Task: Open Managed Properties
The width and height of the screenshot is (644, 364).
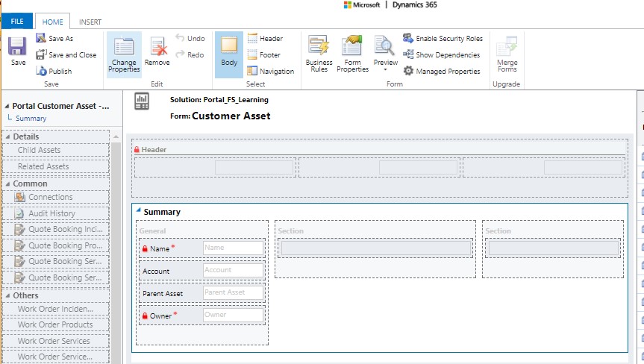Action: [442, 71]
